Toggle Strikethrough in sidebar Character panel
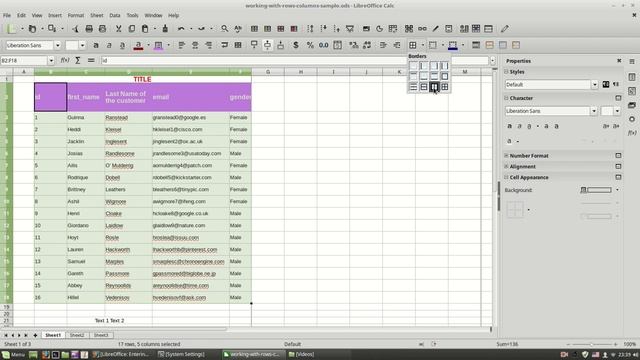This screenshot has width=640, height=360. tap(547, 126)
